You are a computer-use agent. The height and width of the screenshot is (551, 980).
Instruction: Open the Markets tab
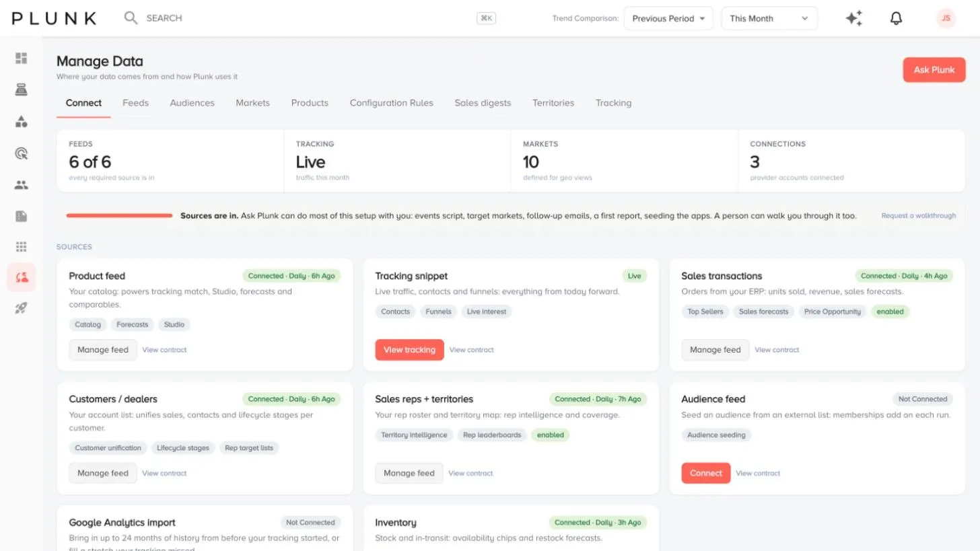(x=252, y=103)
